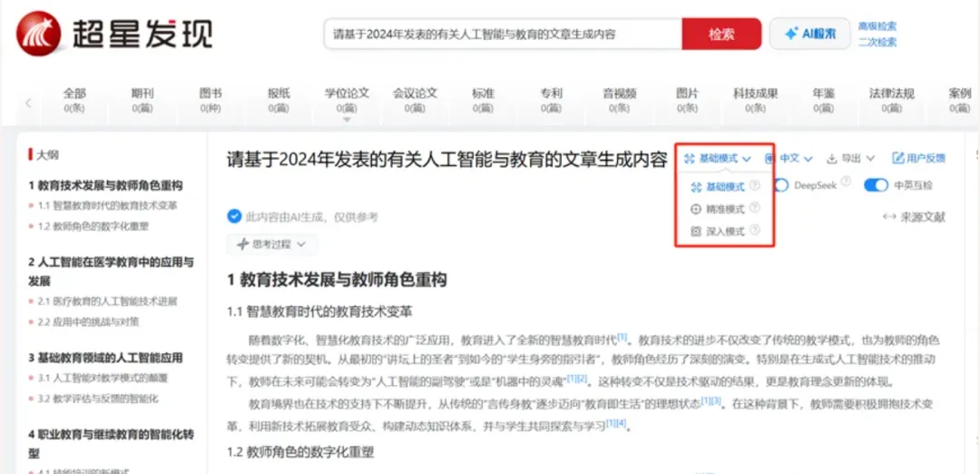Go to outline item 3 基础教育领域的人工智能应用
Screen dimensions: 980x474
[105, 358]
